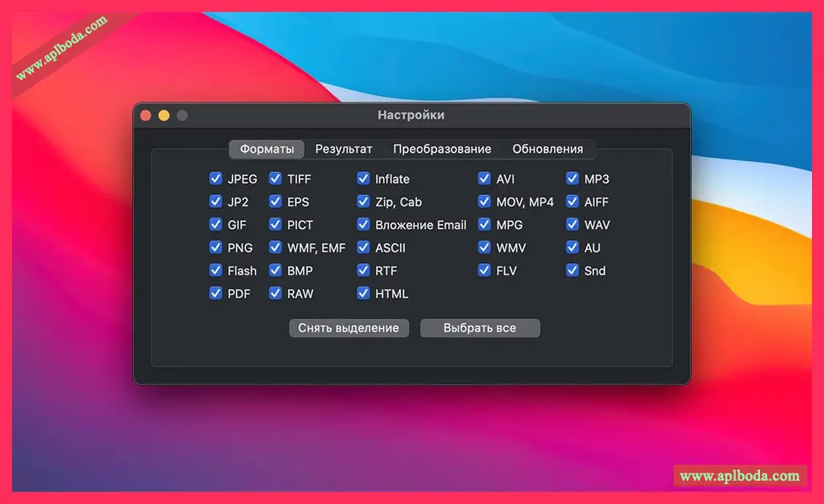Image resolution: width=824 pixels, height=504 pixels.
Task: Uncheck the AVI video format
Action: (484, 178)
